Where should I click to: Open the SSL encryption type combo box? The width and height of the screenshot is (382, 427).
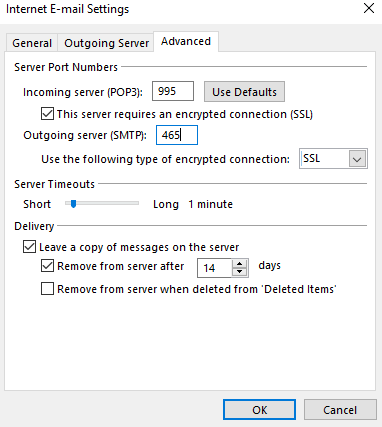click(x=333, y=159)
